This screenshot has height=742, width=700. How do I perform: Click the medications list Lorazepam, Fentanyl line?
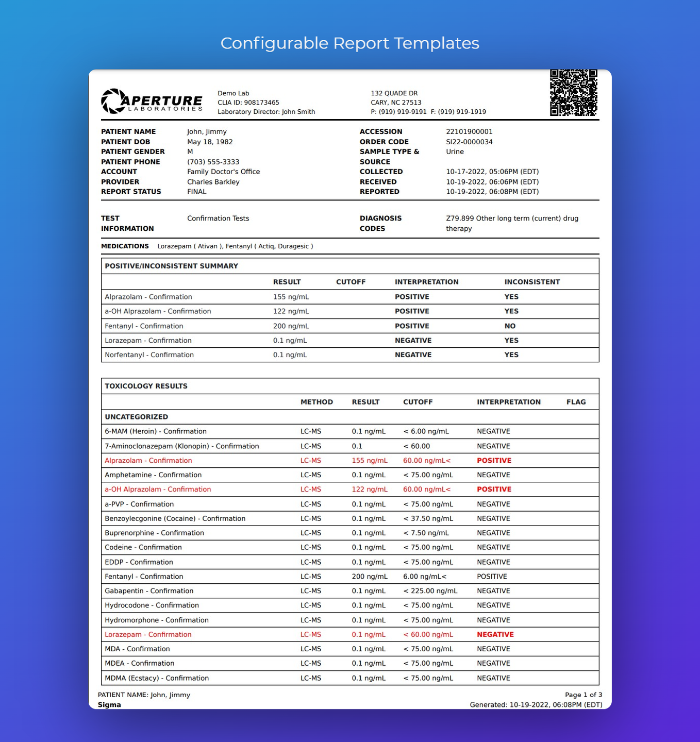point(235,246)
